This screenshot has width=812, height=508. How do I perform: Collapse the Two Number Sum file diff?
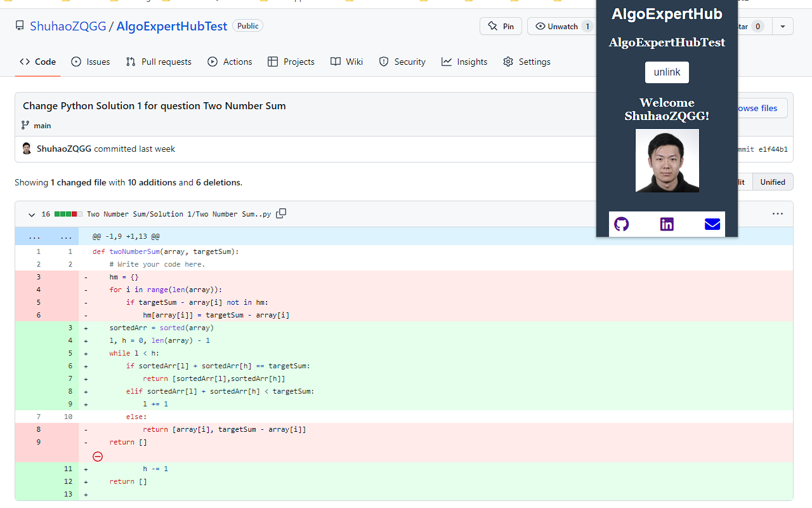32,215
